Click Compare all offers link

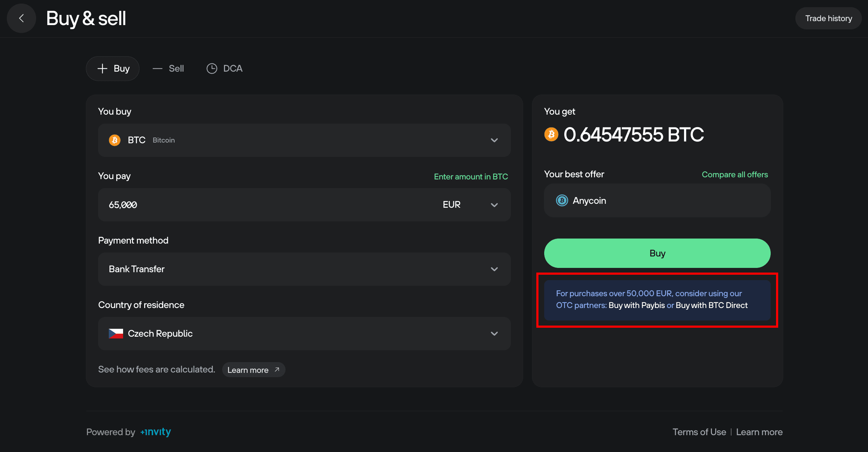pyautogui.click(x=735, y=174)
